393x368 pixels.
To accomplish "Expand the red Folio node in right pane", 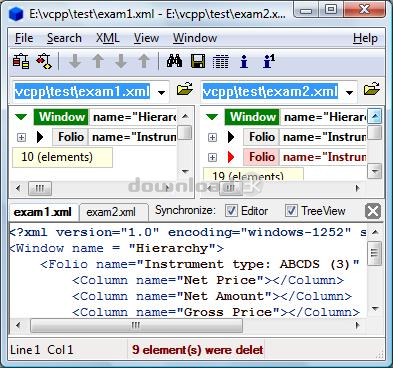I will (x=212, y=157).
